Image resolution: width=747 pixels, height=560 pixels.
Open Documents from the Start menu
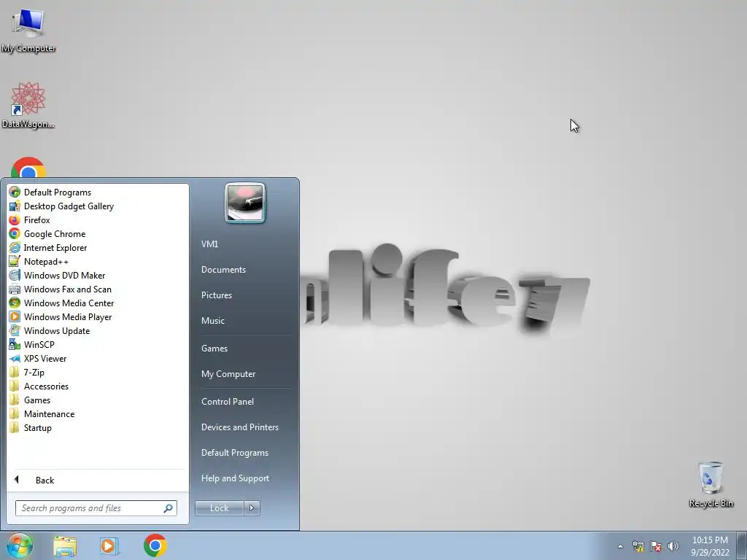[223, 270]
